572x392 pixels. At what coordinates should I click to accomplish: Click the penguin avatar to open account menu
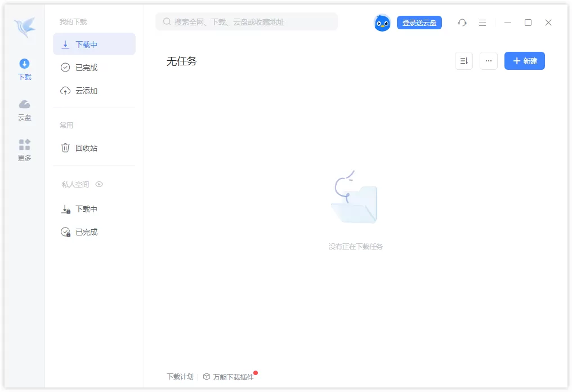tap(382, 23)
